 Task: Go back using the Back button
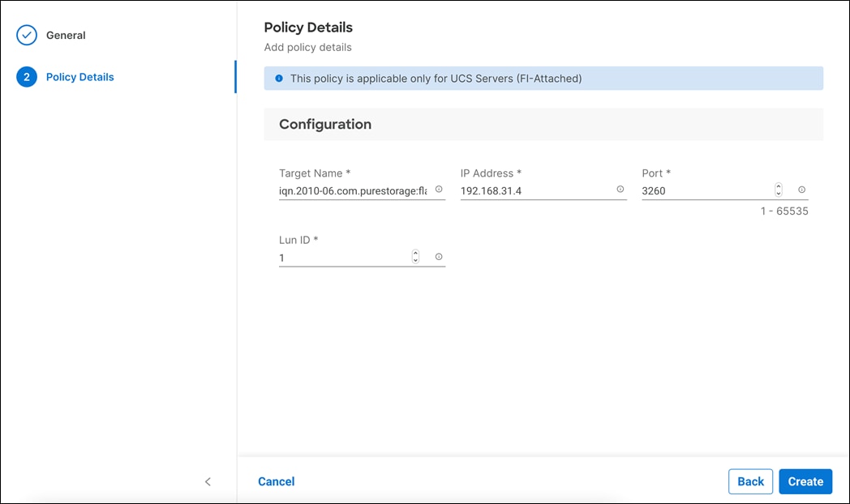750,481
